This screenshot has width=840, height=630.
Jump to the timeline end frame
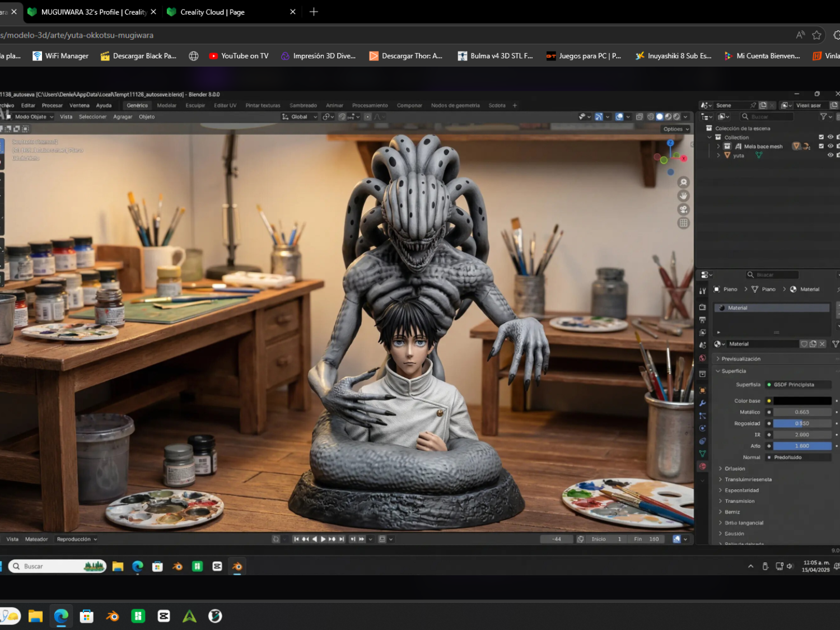pyautogui.click(x=342, y=539)
